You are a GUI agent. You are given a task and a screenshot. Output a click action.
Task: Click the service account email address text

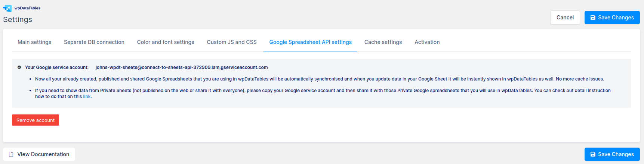[182, 67]
